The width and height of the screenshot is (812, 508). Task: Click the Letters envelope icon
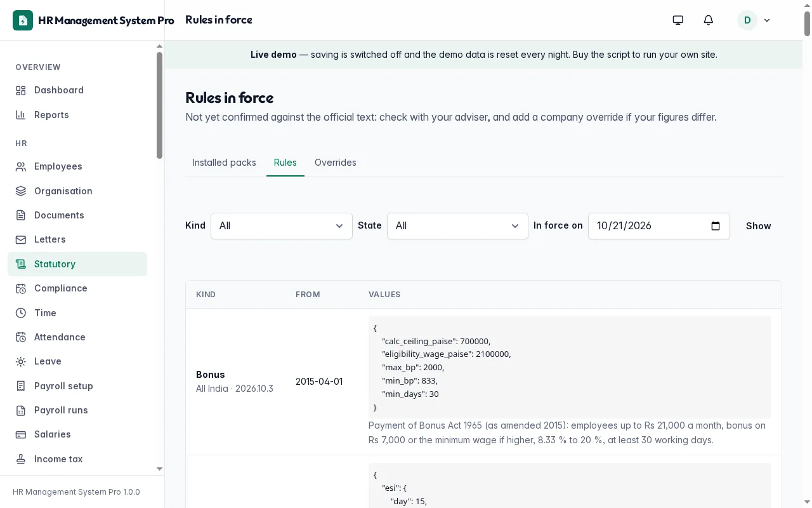tap(21, 239)
